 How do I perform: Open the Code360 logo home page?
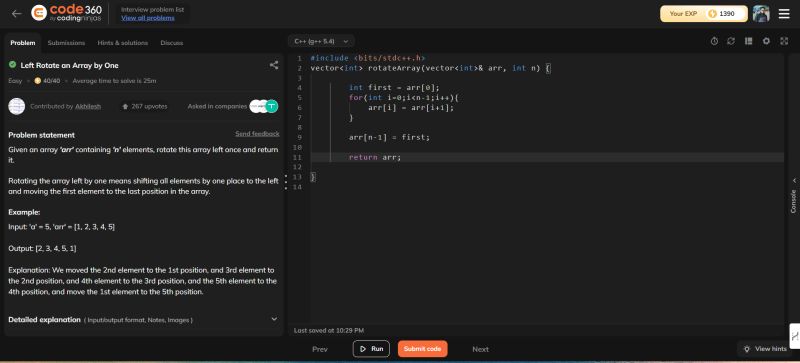(66, 13)
